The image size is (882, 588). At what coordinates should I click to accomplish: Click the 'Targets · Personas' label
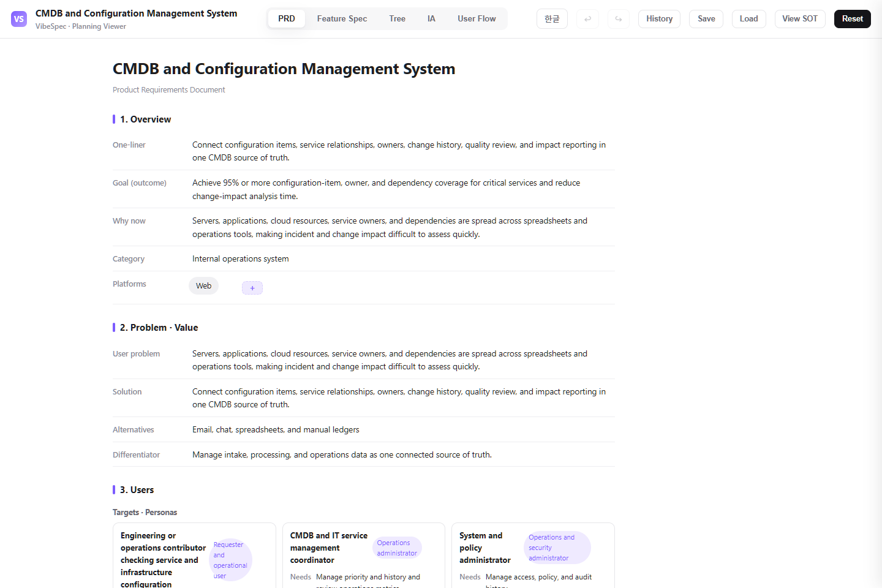coord(145,513)
